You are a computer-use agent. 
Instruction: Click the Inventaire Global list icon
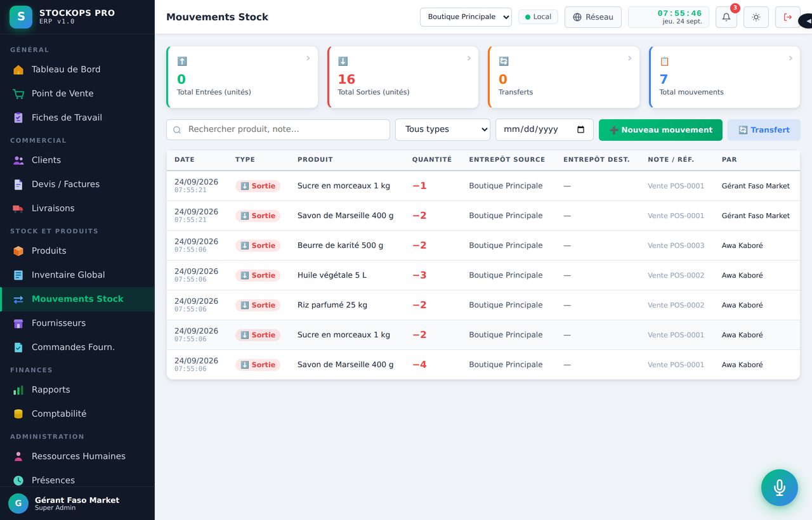pyautogui.click(x=18, y=275)
